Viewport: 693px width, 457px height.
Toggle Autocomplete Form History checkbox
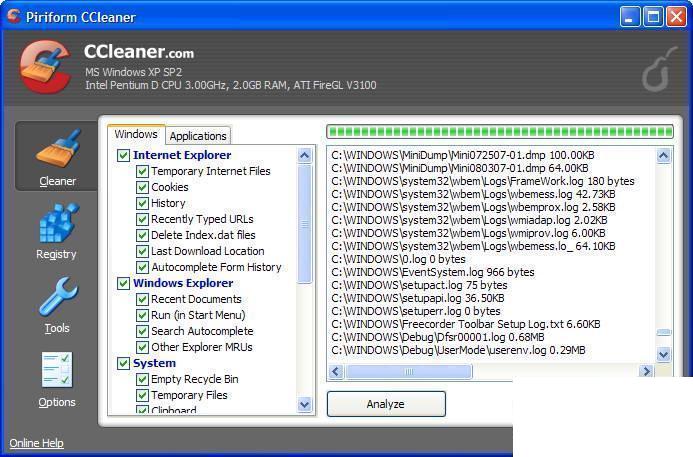click(142, 267)
